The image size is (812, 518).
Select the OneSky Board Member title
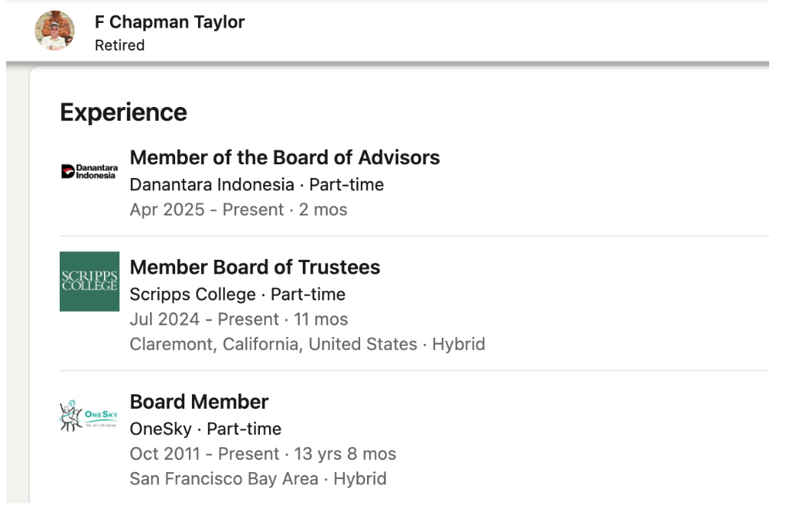click(x=199, y=402)
